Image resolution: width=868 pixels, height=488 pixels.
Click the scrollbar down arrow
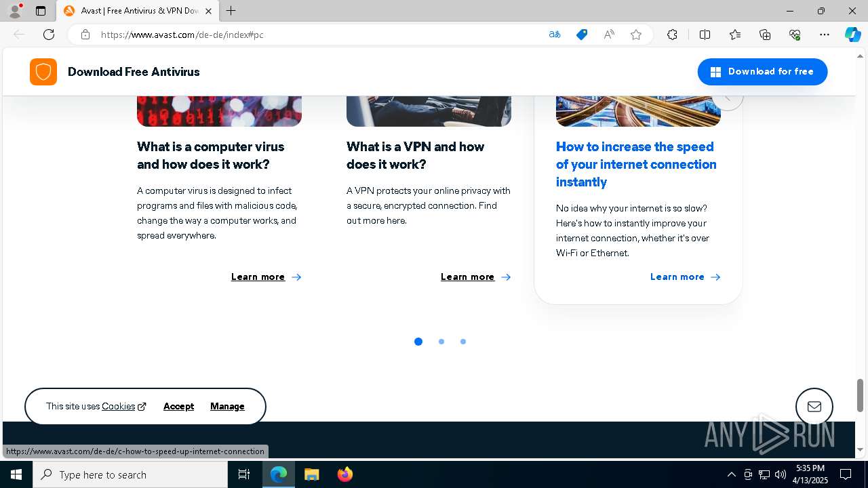pyautogui.click(x=861, y=449)
